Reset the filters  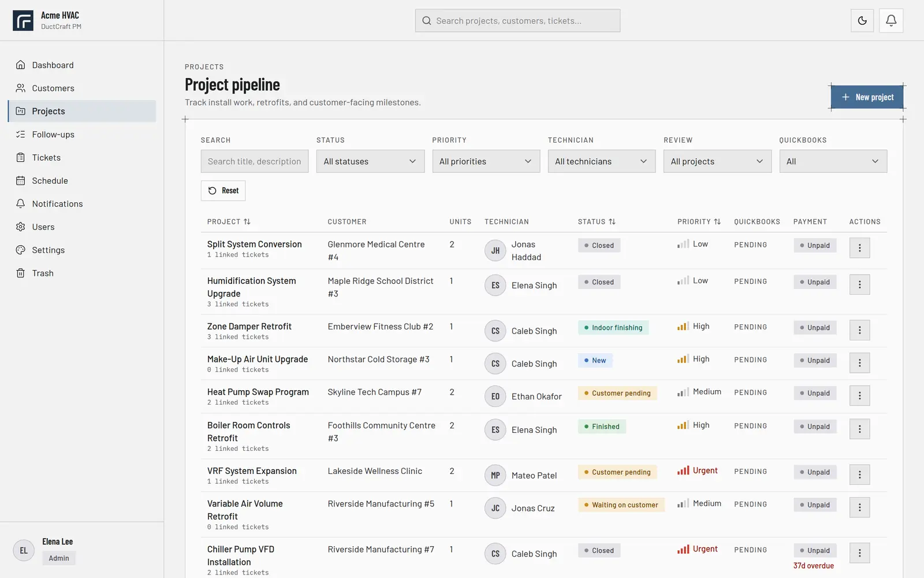[223, 191]
